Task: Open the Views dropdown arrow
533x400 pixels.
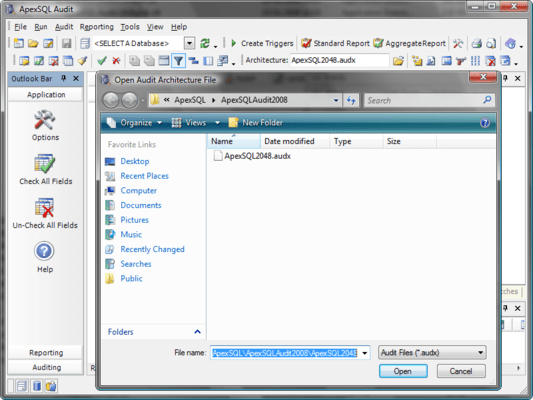Action: coord(218,123)
